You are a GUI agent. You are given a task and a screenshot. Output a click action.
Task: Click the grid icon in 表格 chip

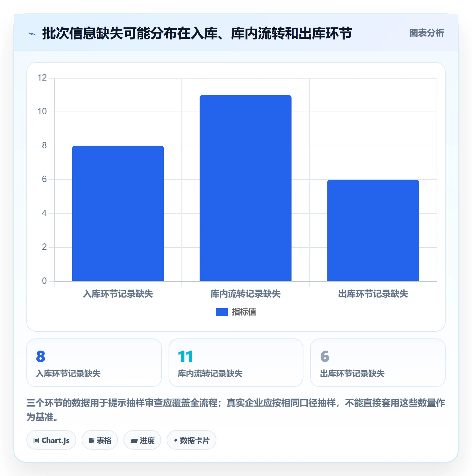pos(91,440)
